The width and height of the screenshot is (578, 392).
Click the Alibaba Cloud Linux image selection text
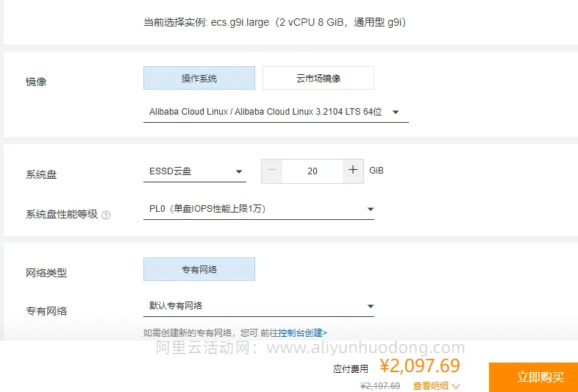[265, 112]
